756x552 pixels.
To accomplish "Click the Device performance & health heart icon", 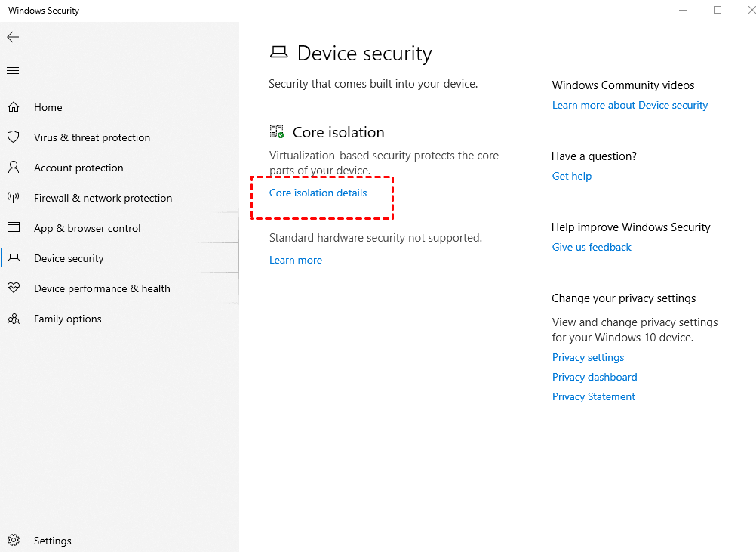I will pos(13,288).
